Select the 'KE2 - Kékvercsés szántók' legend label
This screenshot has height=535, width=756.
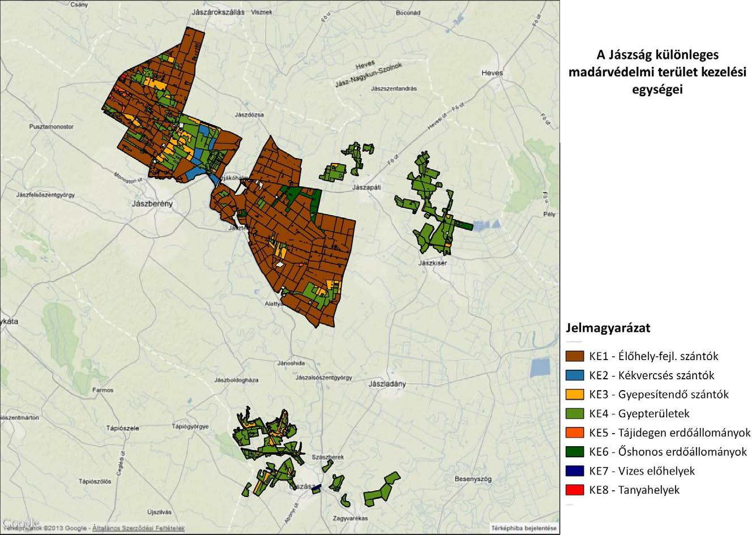click(x=651, y=375)
